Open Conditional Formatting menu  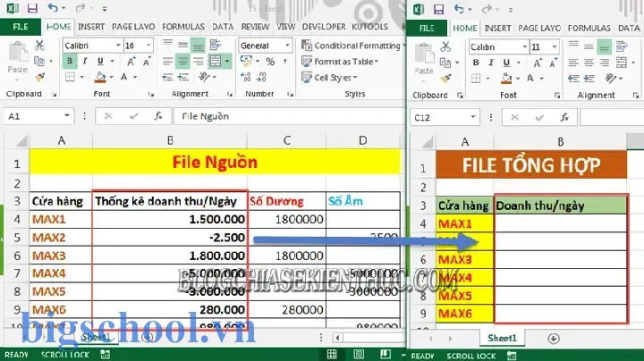(352, 45)
